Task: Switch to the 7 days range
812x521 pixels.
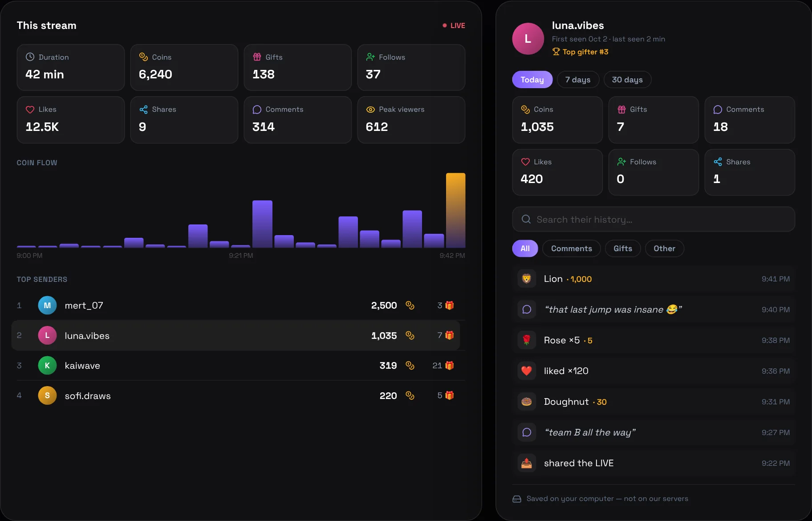Action: (578, 80)
